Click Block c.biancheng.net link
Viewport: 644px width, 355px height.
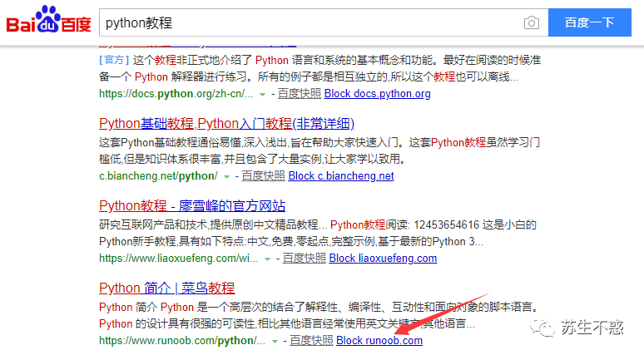[x=341, y=176]
